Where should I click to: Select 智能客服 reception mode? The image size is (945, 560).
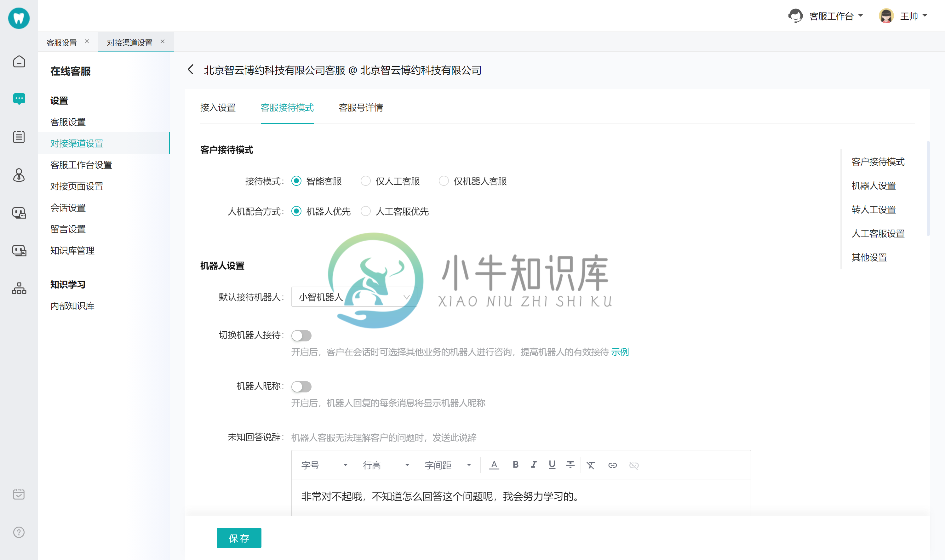pyautogui.click(x=296, y=181)
